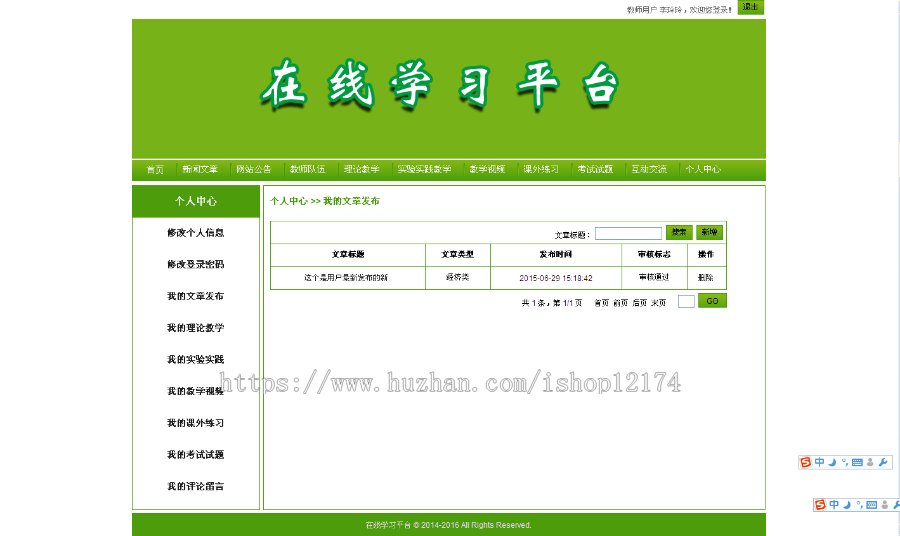900x536 pixels.
Task: Click the GO pagination button
Action: pyautogui.click(x=712, y=301)
